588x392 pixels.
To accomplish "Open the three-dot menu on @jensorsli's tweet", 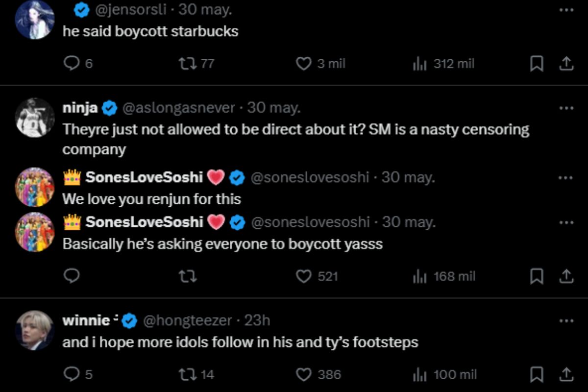I will coord(567,10).
